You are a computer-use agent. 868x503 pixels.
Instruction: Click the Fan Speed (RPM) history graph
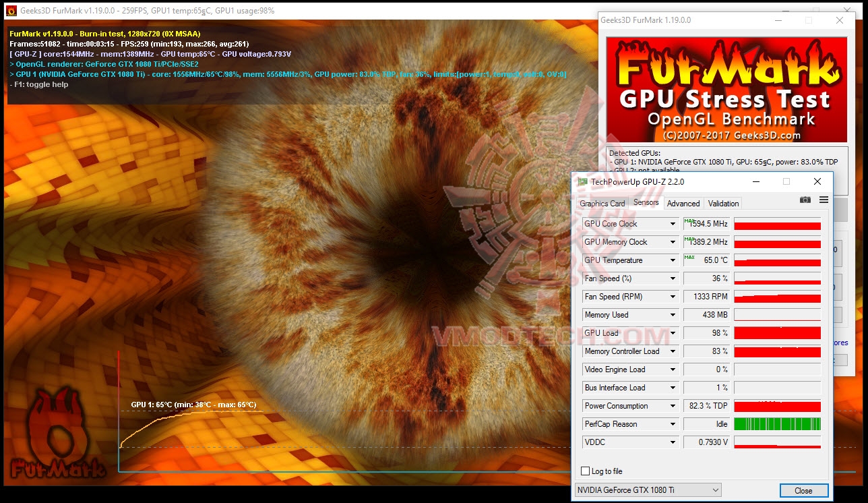pos(777,297)
